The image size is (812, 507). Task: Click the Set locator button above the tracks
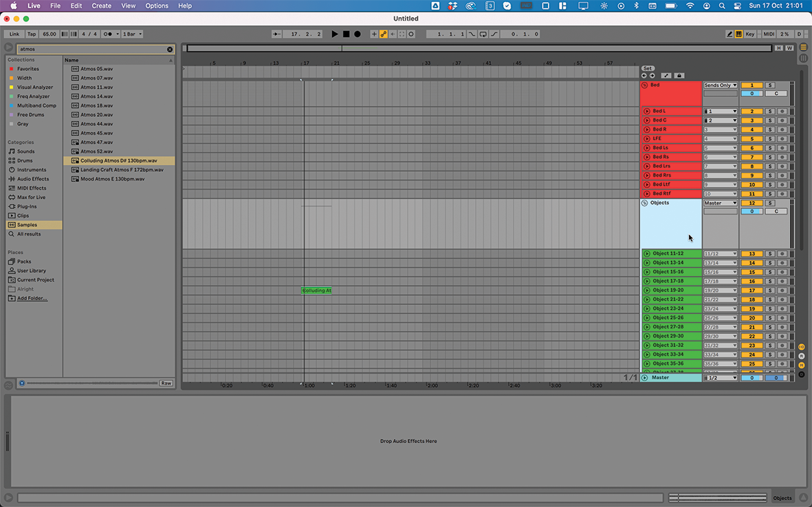pyautogui.click(x=648, y=68)
